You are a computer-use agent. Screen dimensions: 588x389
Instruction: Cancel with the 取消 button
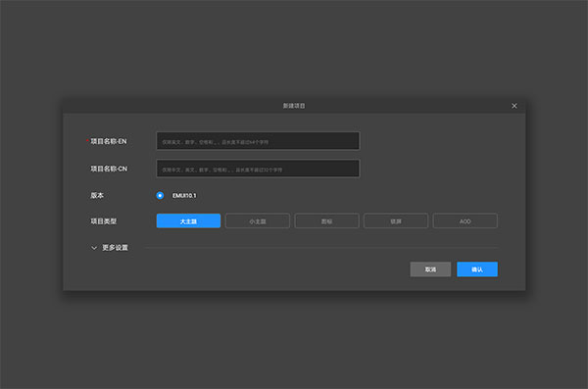click(430, 269)
